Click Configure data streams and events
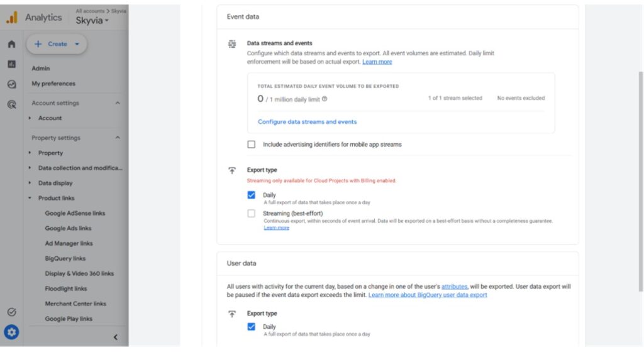Viewport: 644px width, 362px height. [307, 122]
